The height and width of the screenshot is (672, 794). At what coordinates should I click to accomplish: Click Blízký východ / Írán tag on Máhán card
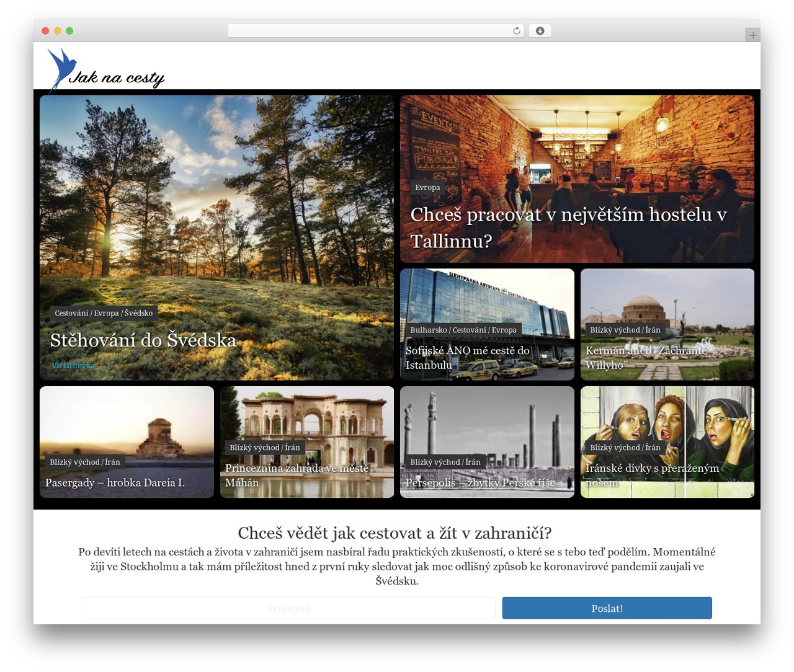[265, 448]
